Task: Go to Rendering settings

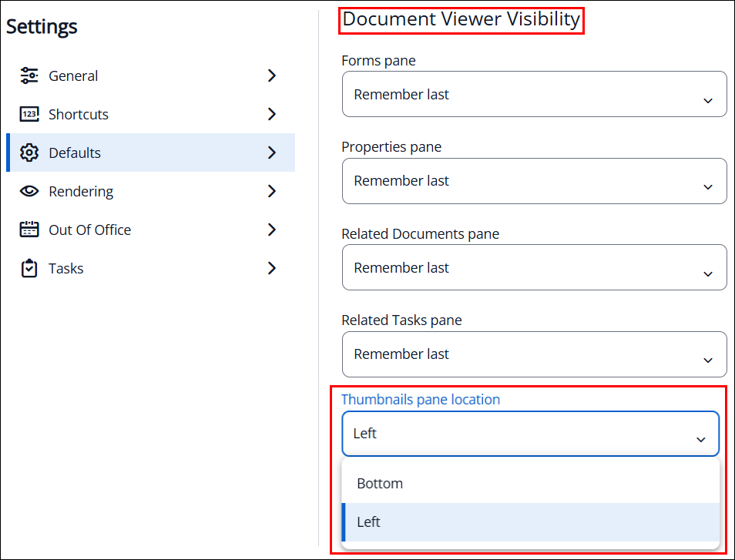Action: [150, 191]
